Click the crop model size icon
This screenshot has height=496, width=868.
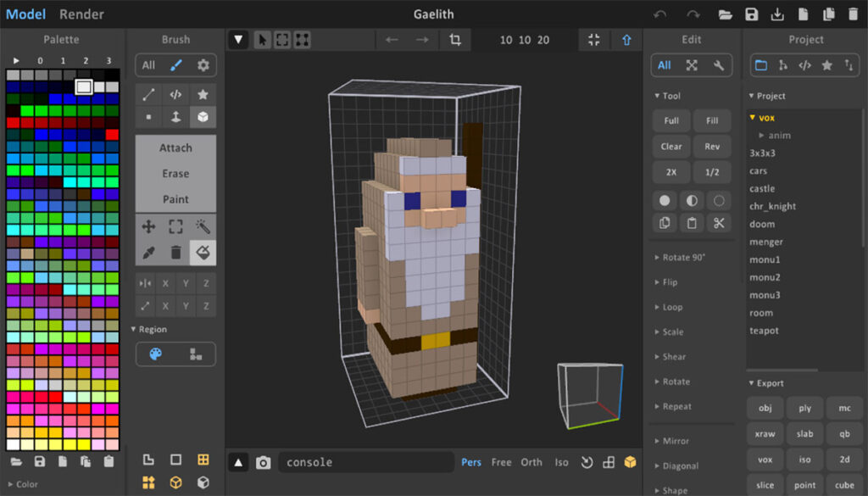[455, 40]
